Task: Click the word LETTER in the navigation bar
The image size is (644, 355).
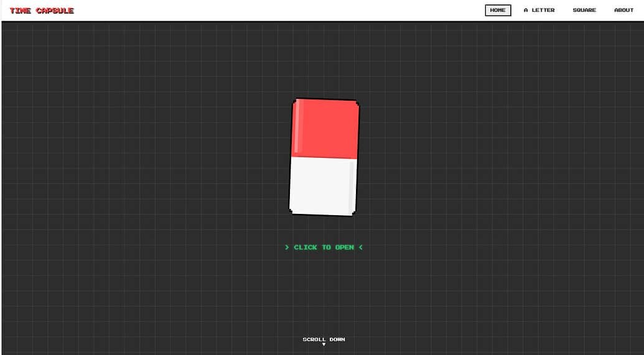Action: click(543, 11)
